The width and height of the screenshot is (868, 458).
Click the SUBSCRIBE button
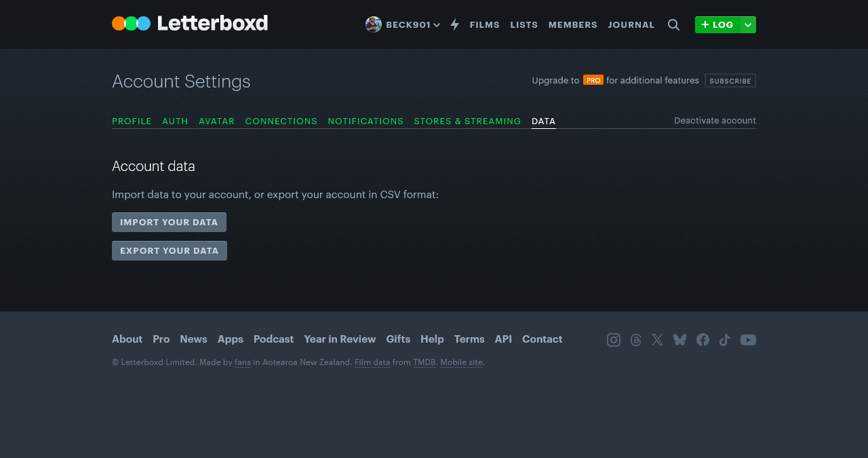click(730, 80)
